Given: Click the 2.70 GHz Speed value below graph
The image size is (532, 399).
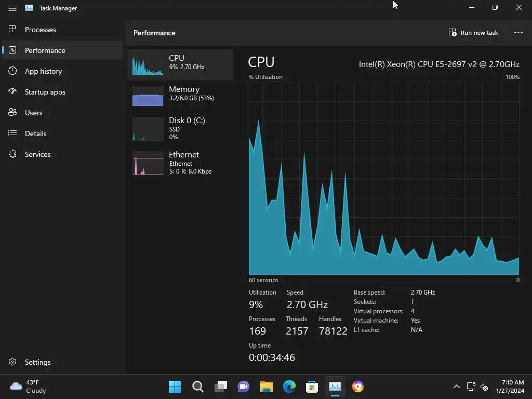Looking at the screenshot, I should pyautogui.click(x=307, y=304).
